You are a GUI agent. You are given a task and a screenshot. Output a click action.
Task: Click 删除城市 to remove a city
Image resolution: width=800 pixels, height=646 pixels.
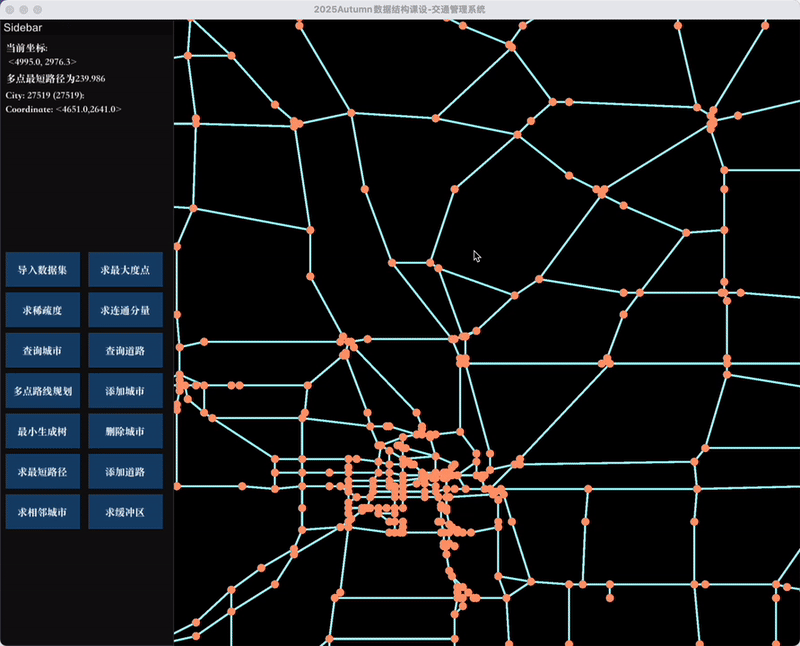point(126,431)
